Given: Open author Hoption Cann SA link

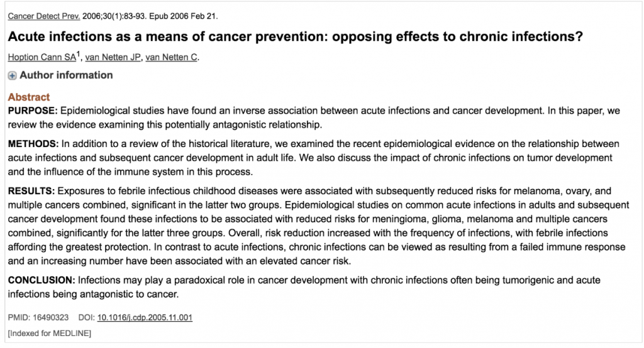Looking at the screenshot, I should tap(42, 57).
